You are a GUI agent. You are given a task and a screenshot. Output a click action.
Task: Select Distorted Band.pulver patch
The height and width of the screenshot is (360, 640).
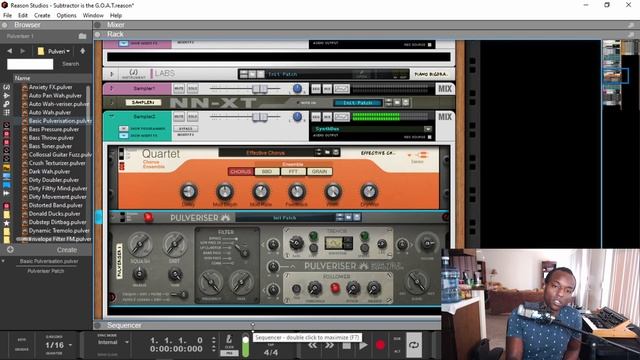tap(56, 205)
